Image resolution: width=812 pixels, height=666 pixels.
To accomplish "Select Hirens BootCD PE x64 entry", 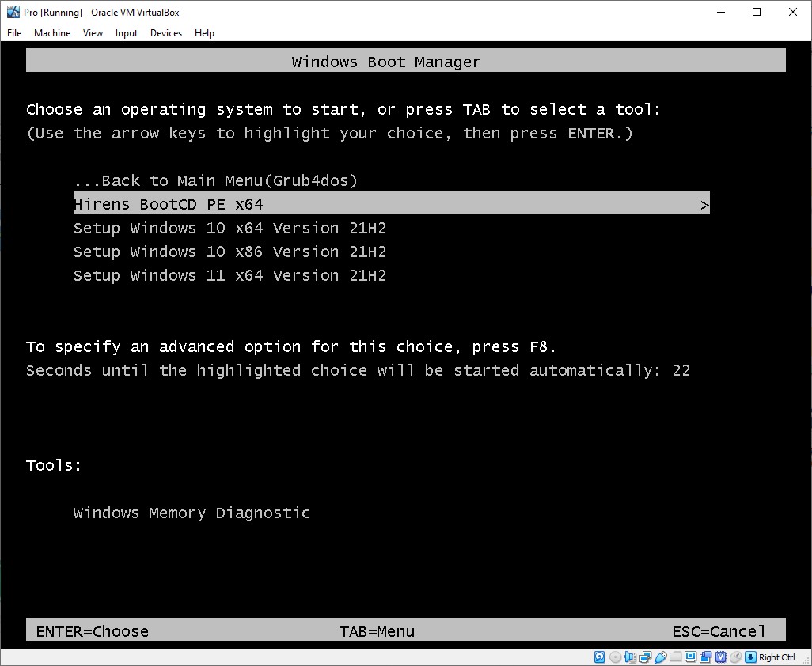I will tap(392, 204).
